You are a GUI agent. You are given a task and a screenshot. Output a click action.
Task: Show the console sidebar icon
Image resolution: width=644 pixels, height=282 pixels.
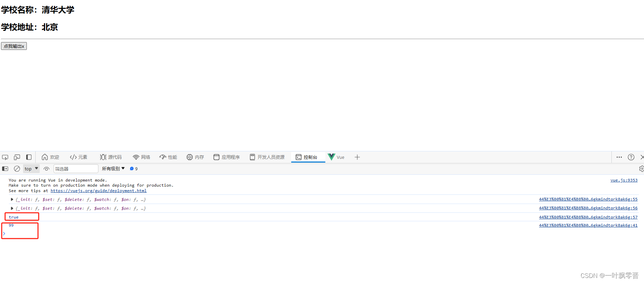[5, 169]
